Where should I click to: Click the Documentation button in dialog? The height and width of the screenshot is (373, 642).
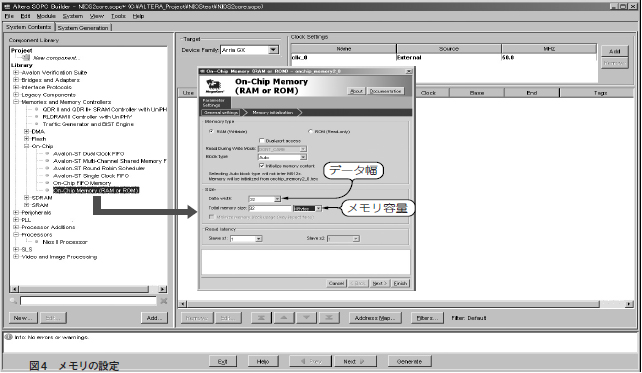(385, 91)
